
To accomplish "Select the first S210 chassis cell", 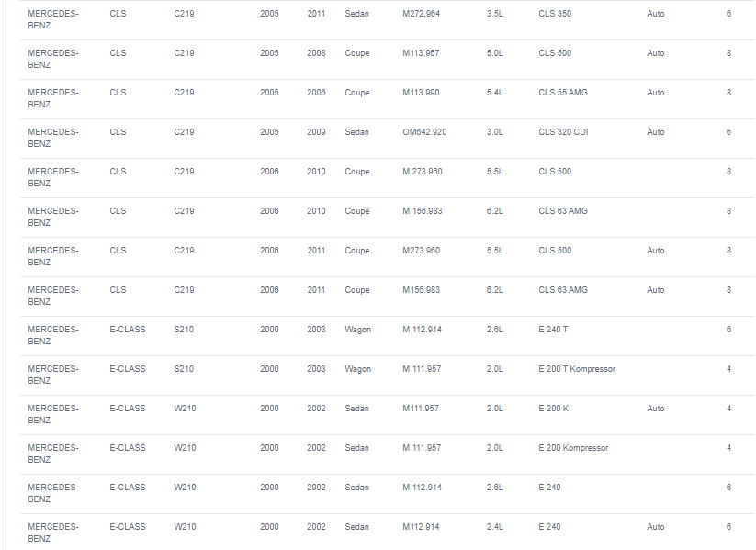I will (184, 330).
